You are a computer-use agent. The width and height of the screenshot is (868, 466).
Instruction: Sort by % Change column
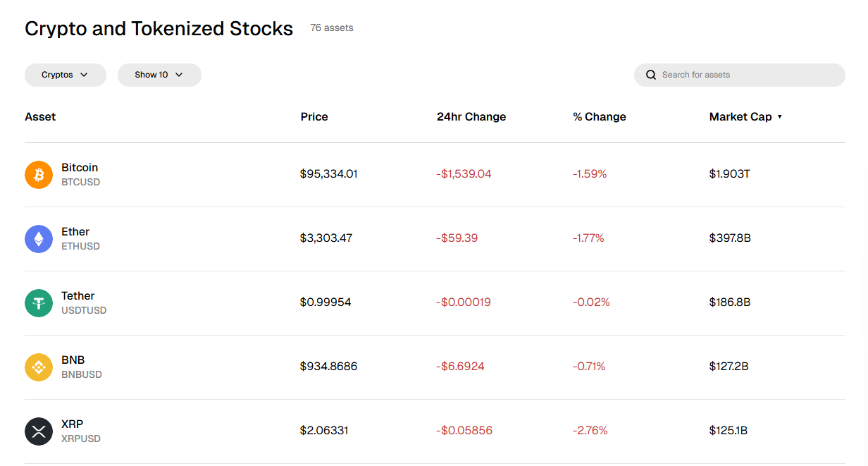coord(600,116)
